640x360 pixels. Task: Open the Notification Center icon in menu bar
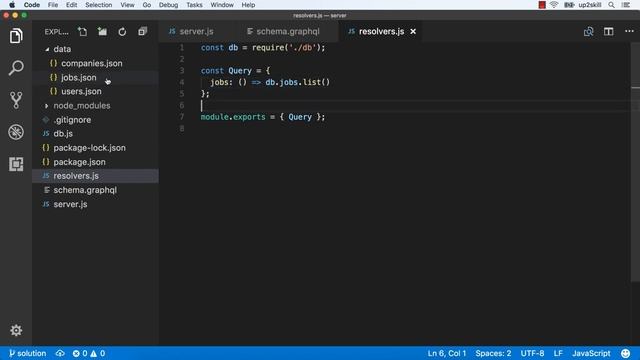point(626,5)
